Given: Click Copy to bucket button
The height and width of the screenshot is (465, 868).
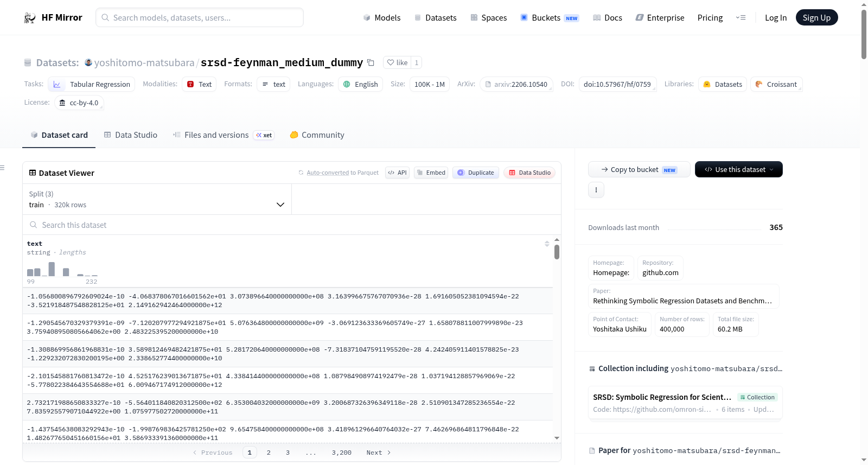Looking at the screenshot, I should pos(639,169).
